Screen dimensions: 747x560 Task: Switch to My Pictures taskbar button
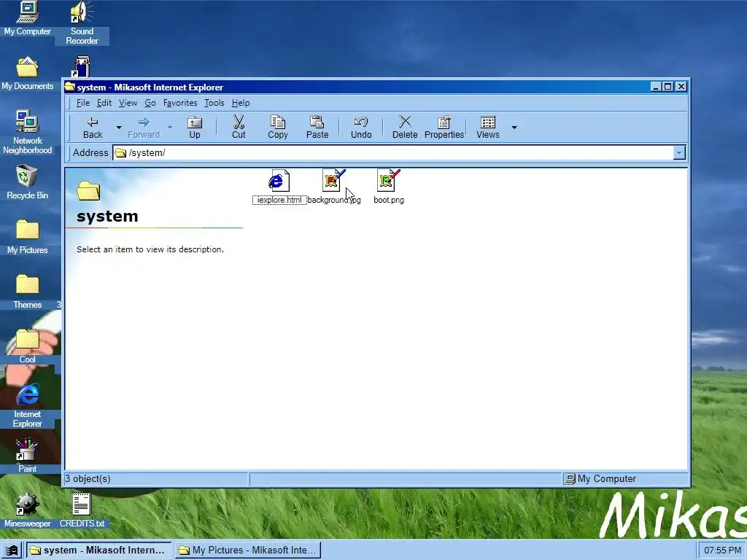(248, 551)
